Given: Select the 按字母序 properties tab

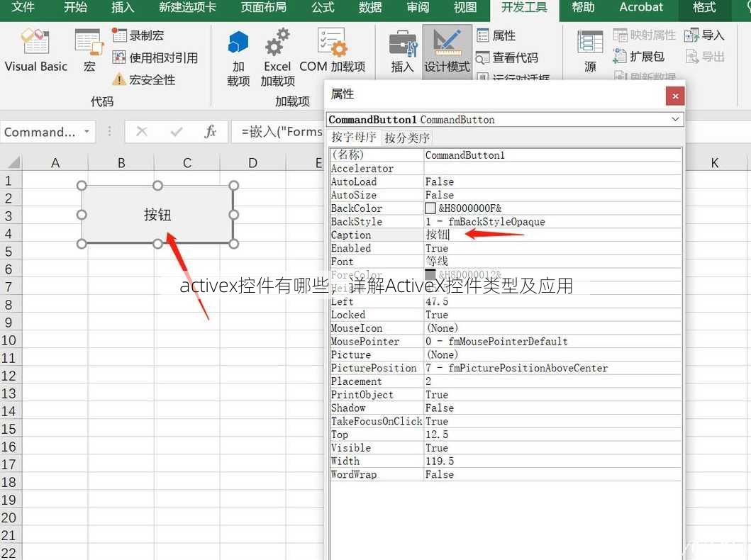Looking at the screenshot, I should point(354,138).
